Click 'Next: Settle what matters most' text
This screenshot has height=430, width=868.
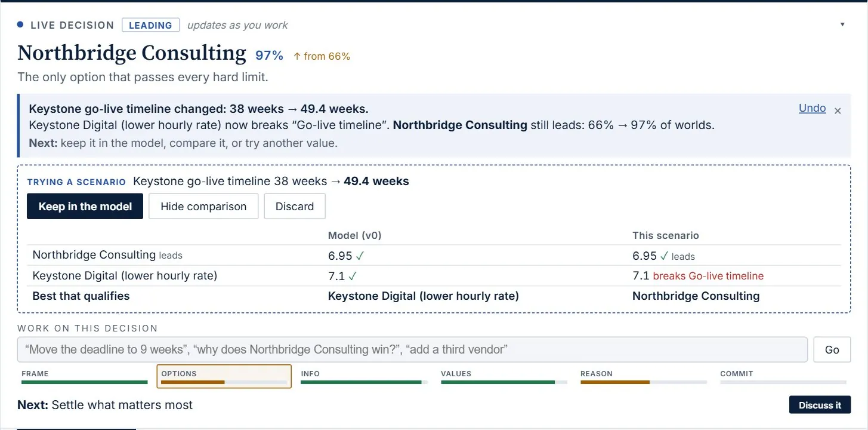click(x=105, y=405)
